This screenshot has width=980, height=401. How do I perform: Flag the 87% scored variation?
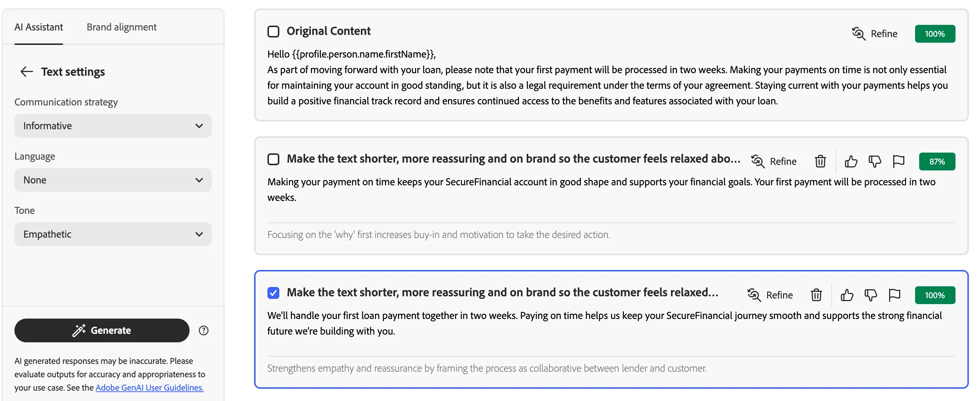[898, 162]
